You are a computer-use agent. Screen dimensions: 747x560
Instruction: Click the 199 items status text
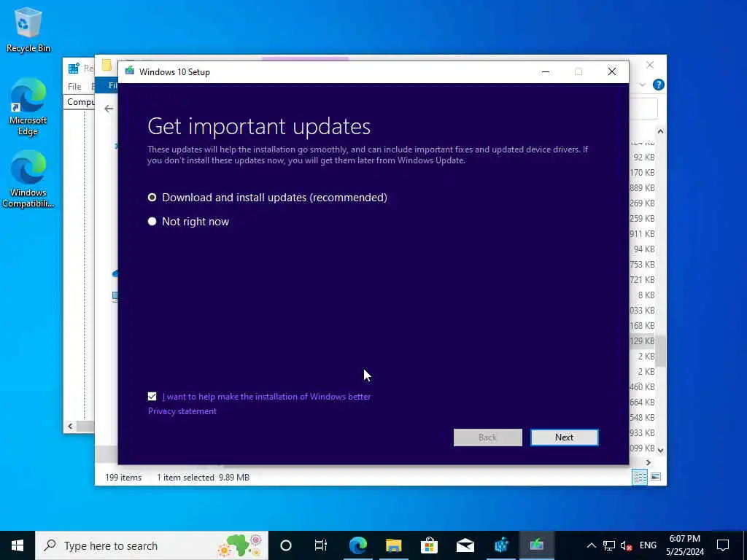(x=123, y=477)
